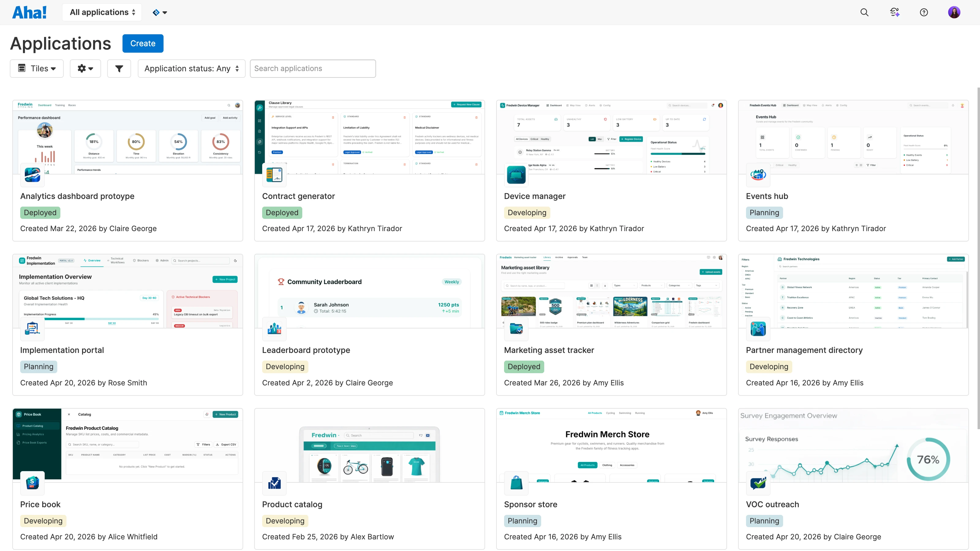980x551 pixels.
Task: Expand the gear settings dropdown
Action: click(85, 69)
